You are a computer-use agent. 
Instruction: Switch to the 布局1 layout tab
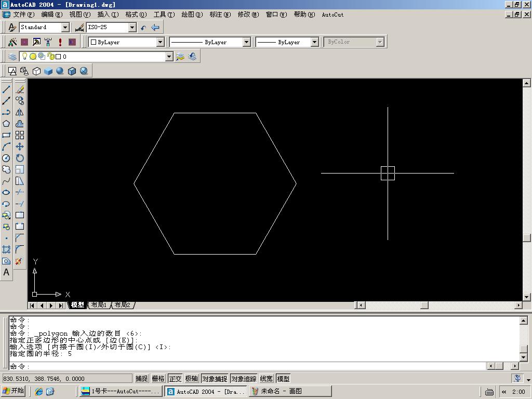99,305
